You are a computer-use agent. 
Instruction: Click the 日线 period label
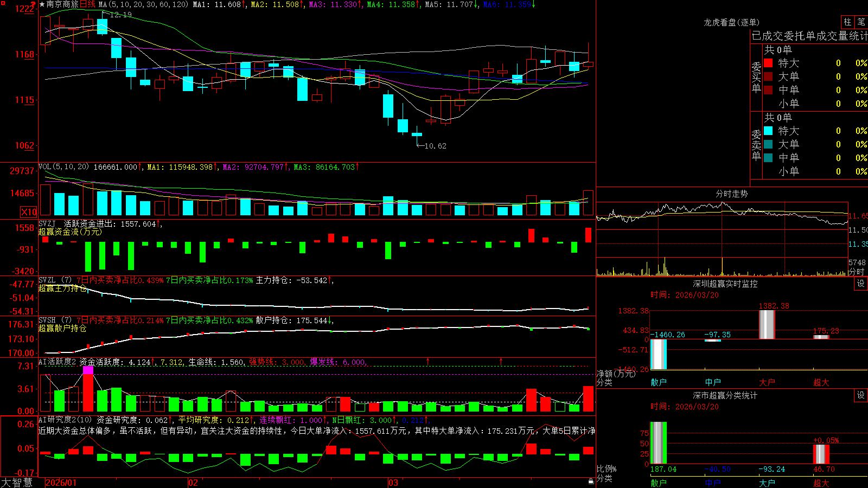tap(87, 4)
